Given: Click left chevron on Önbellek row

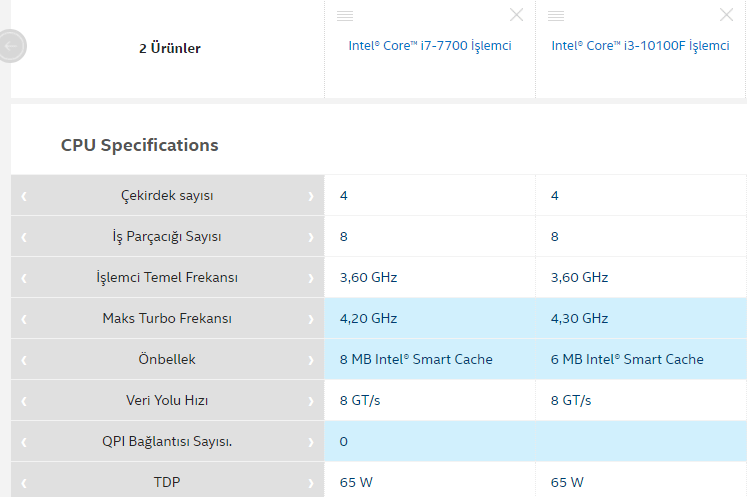Looking at the screenshot, I should 24,360.
